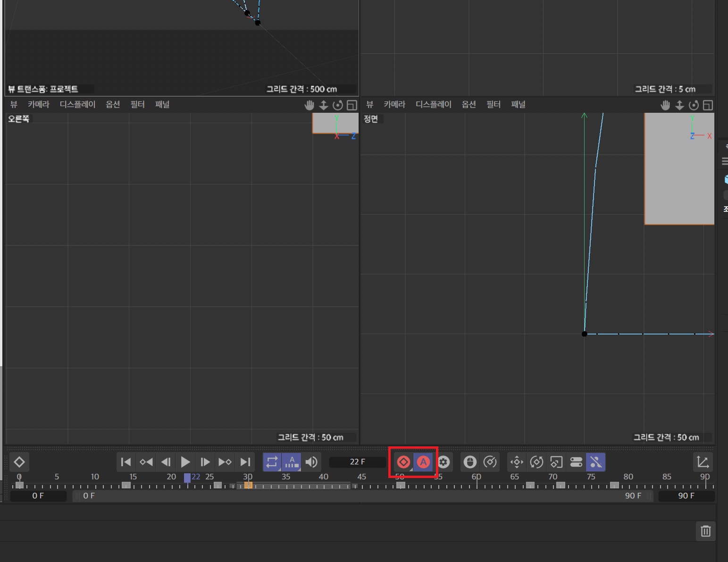728x562 pixels.
Task: Open 카메라 menu in the 오른쪽 viewport
Action: click(39, 105)
